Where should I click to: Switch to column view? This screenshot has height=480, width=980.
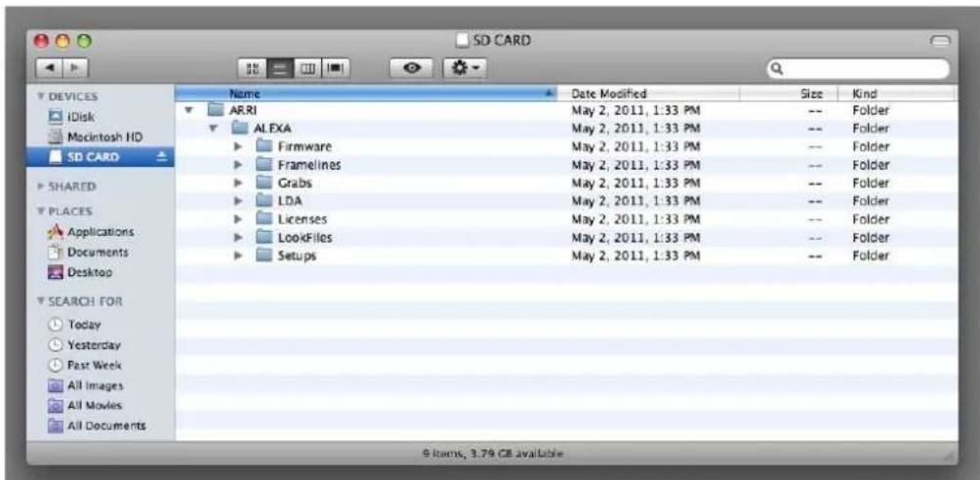(x=308, y=67)
